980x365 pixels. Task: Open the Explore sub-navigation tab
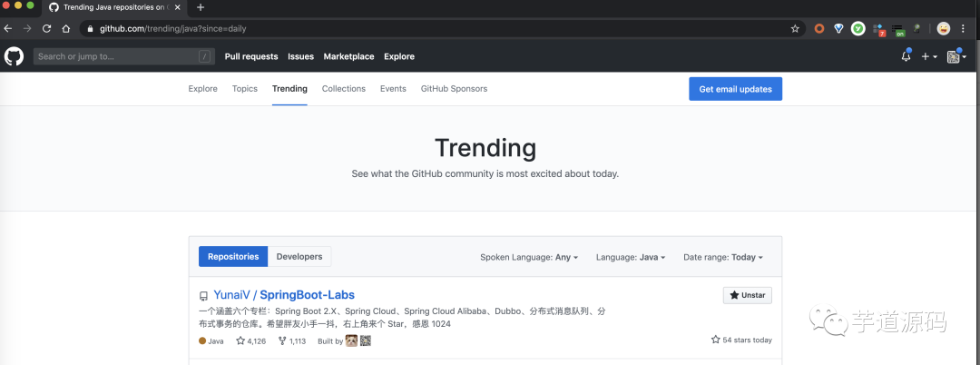[202, 89]
